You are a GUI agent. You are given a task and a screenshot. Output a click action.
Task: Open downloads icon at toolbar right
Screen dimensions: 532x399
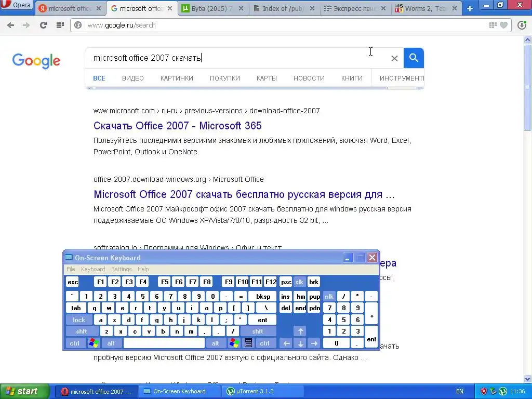click(x=522, y=25)
